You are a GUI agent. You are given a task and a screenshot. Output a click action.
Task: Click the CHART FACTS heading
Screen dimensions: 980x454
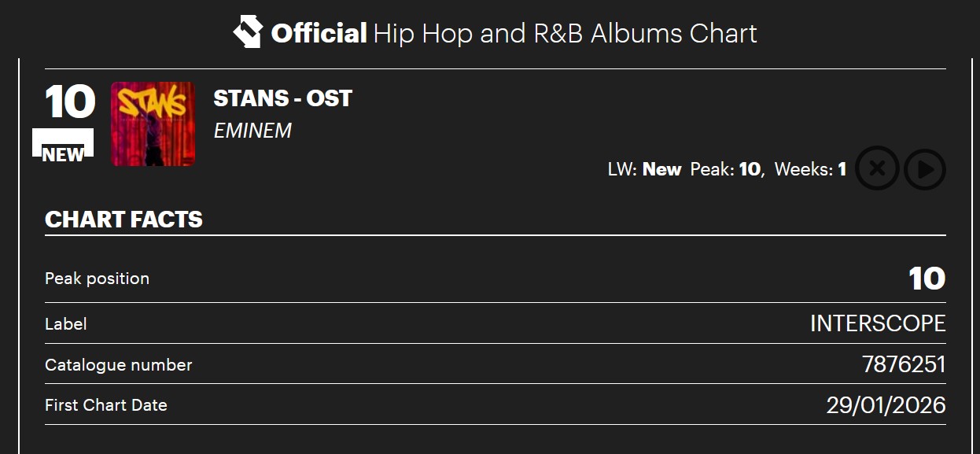point(123,220)
